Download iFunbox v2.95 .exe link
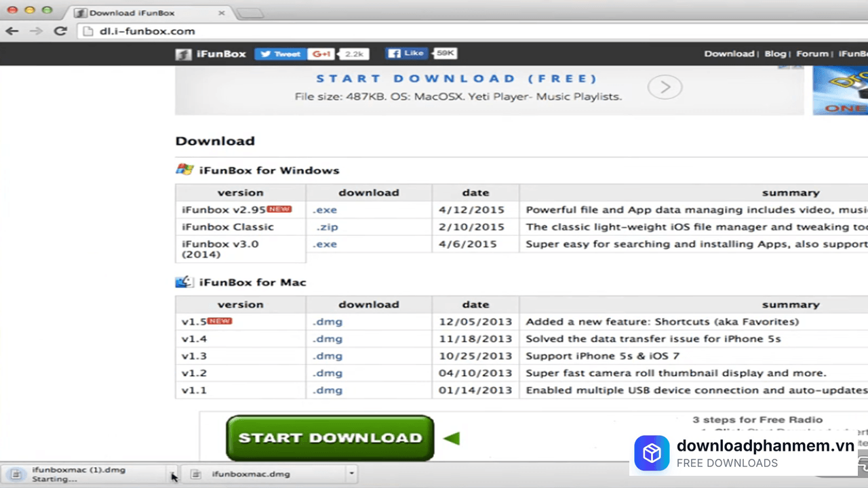 325,210
